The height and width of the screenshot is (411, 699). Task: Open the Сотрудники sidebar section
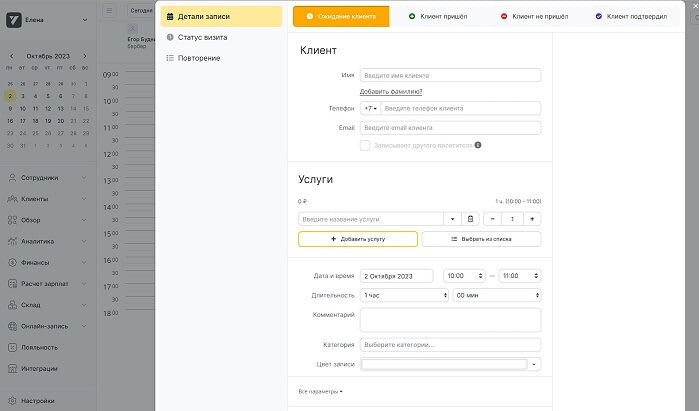tap(40, 177)
